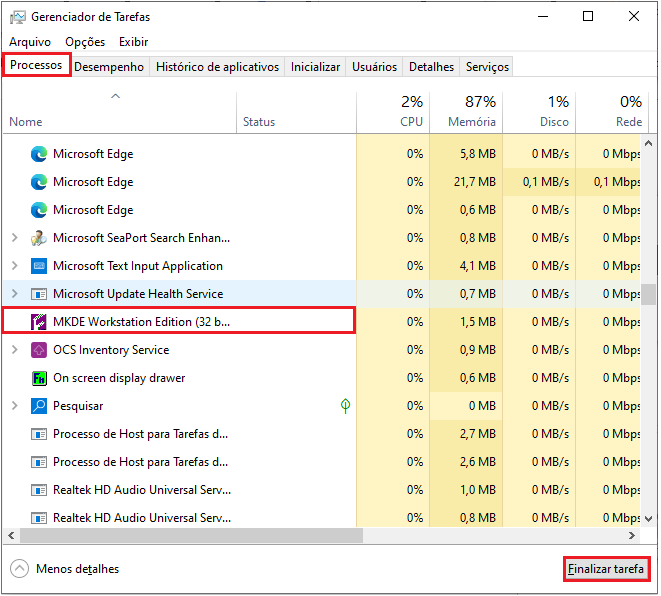Click the Realtek HD Audio 0,8 MB row icon
The image size is (661, 596).
[39, 518]
